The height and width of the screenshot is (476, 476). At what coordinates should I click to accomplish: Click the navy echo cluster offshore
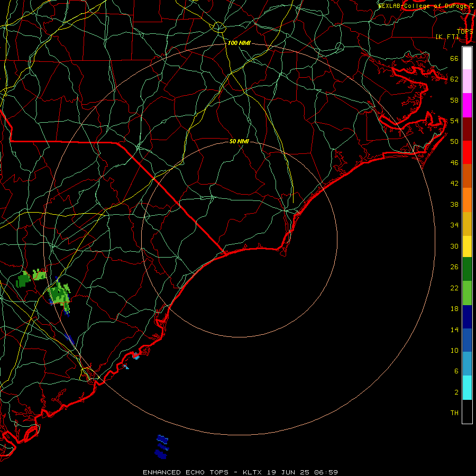pyautogui.click(x=161, y=446)
